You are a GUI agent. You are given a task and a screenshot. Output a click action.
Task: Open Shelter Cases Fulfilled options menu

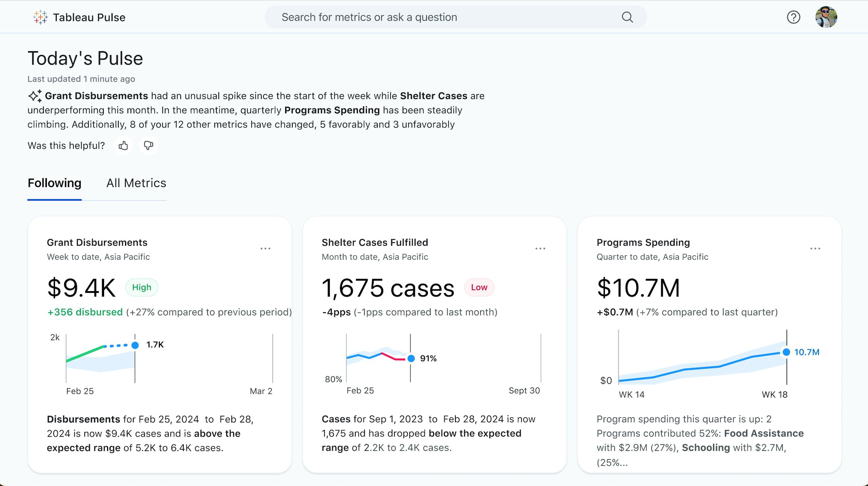point(540,249)
